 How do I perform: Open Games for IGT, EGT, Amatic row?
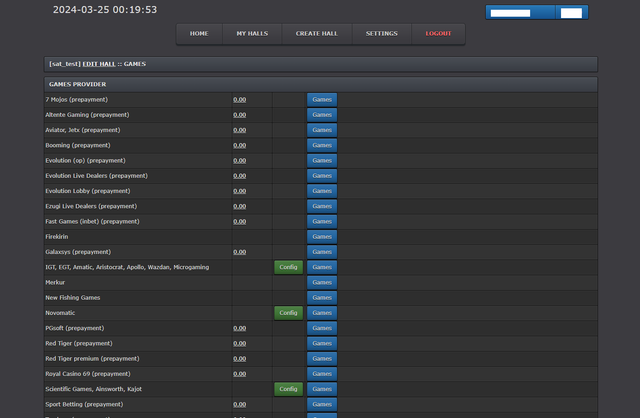tap(322, 267)
